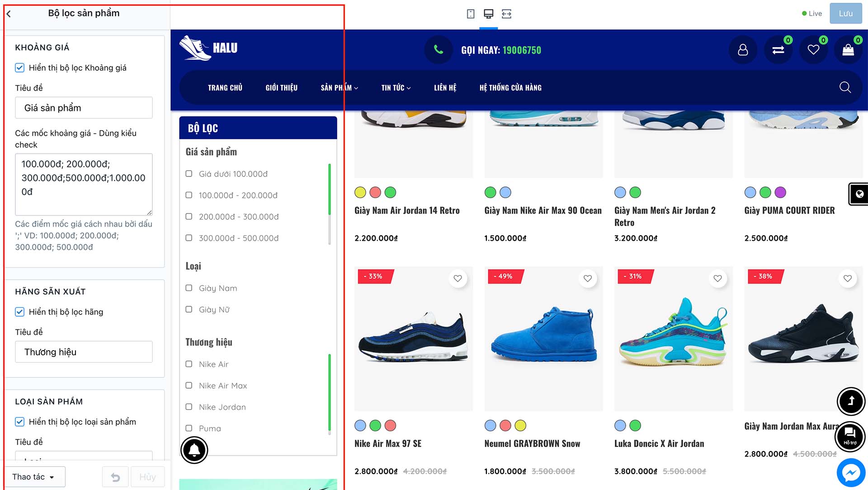Screen dimensions: 868x490
Task: Open the TRANG CHỦ menu item
Action: click(x=225, y=88)
